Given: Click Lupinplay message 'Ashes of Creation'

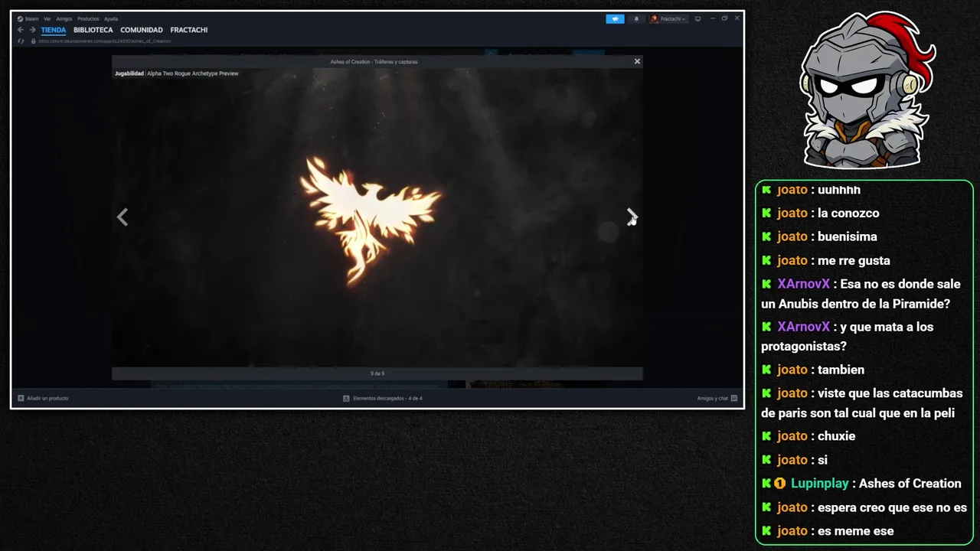Looking at the screenshot, I should click(x=910, y=484).
